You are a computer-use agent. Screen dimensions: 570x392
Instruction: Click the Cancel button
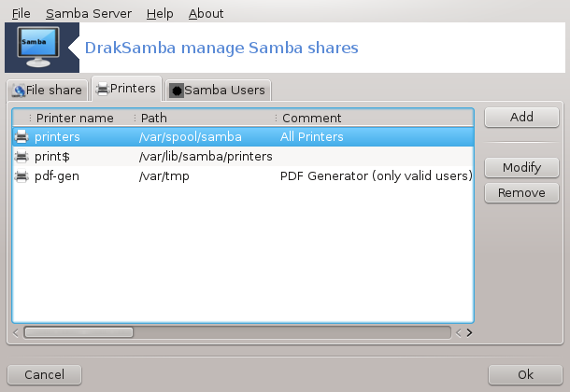pos(44,374)
